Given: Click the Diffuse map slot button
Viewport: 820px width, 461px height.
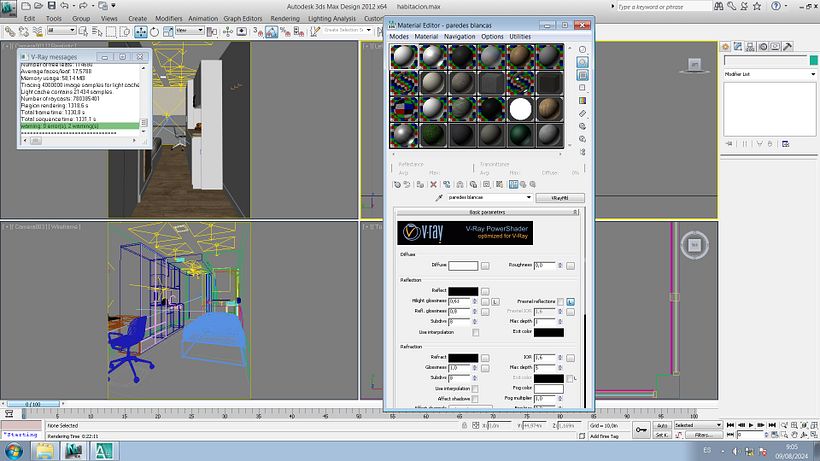Looking at the screenshot, I should [x=485, y=266].
